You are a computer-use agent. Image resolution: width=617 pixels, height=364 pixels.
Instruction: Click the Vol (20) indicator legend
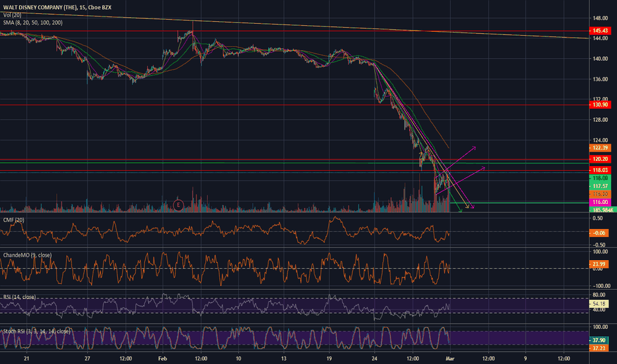(12, 15)
